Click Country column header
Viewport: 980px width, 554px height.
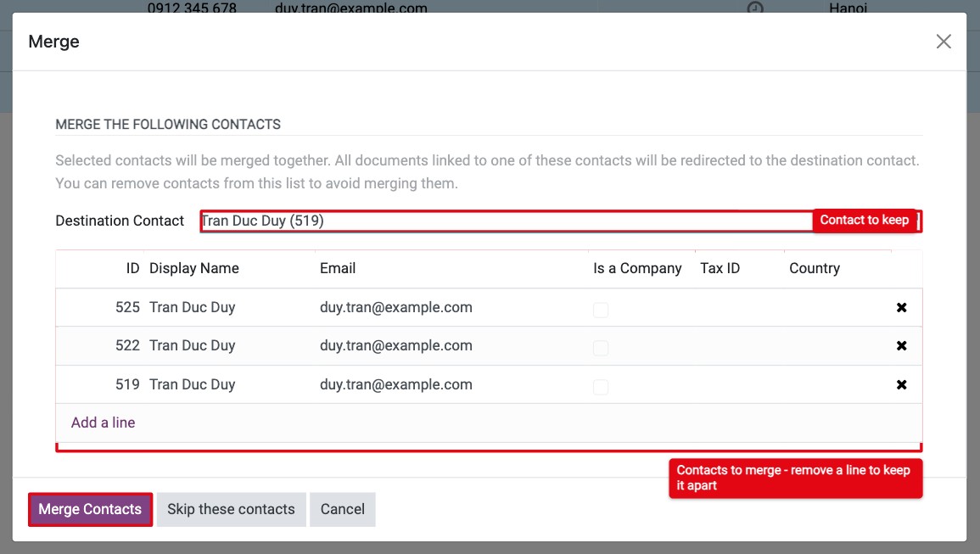click(815, 268)
